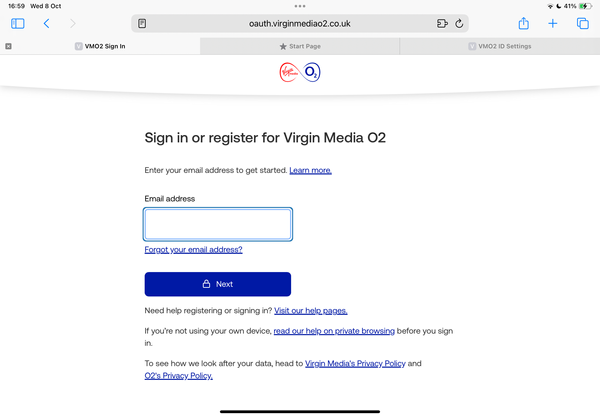Close the VMO2 Sign In tab
This screenshot has height=417, width=600.
click(x=9, y=46)
